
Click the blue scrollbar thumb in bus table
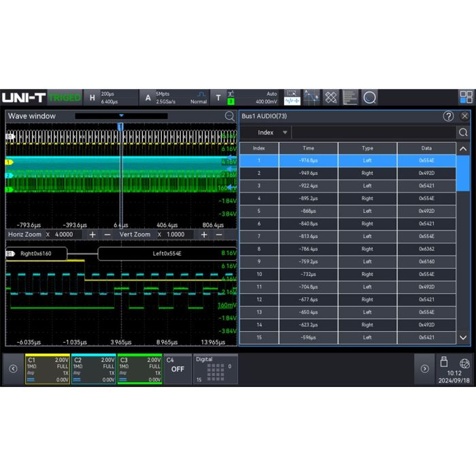click(462, 174)
